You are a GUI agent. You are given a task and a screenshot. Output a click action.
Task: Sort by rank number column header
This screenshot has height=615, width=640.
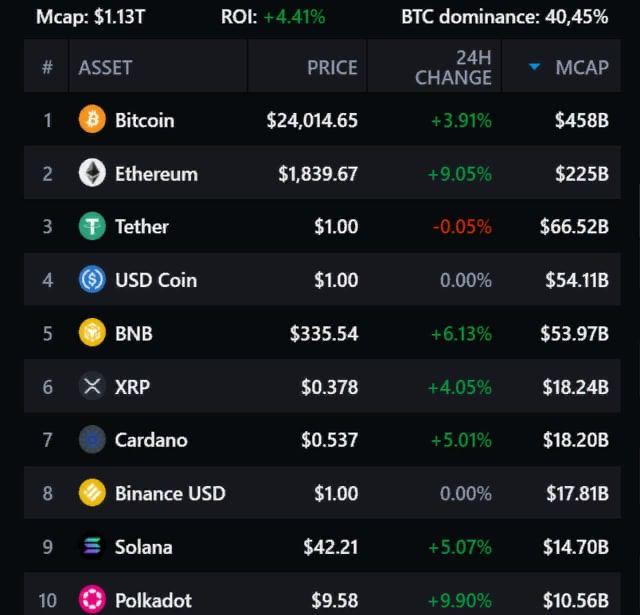47,67
